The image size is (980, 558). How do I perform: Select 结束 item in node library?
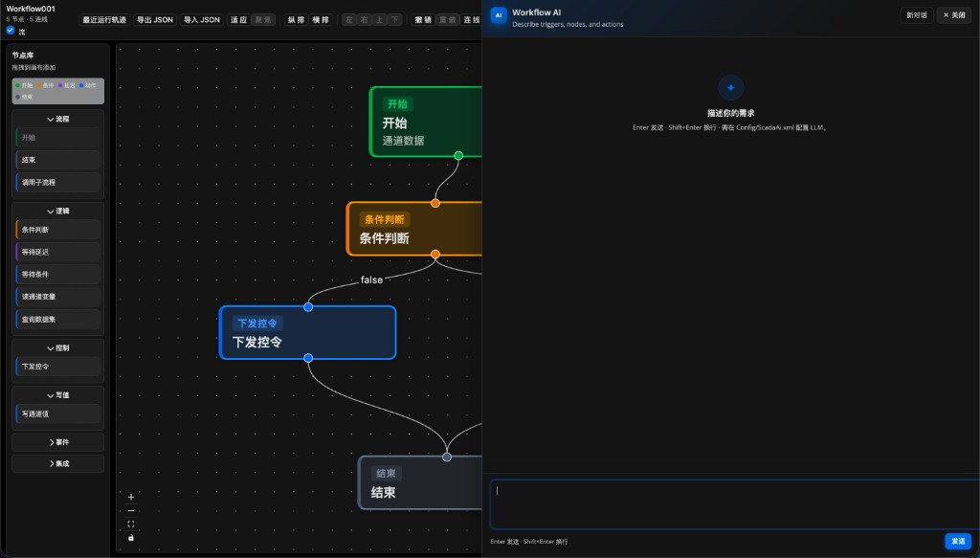57,160
